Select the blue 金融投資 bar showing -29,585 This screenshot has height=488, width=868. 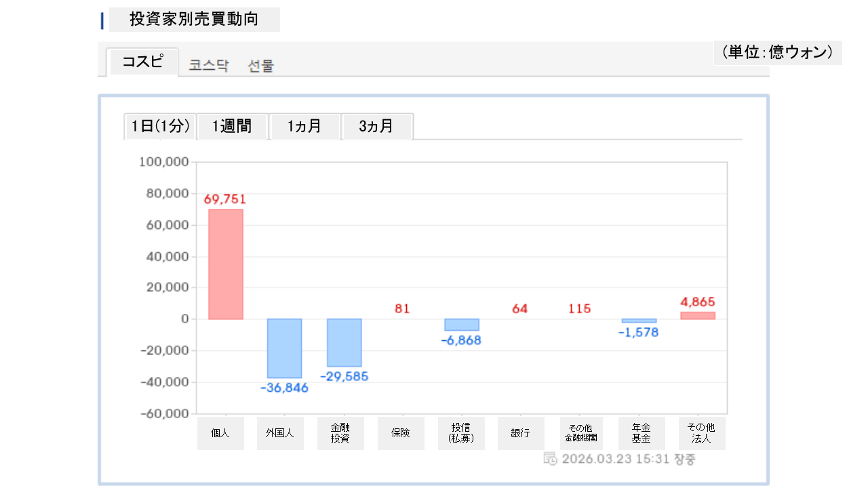[344, 342]
